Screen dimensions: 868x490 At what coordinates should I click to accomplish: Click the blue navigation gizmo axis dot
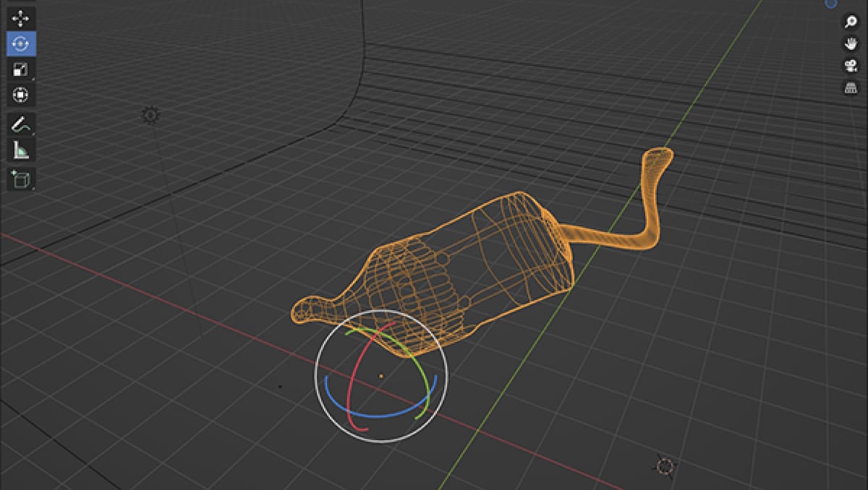[x=831, y=4]
